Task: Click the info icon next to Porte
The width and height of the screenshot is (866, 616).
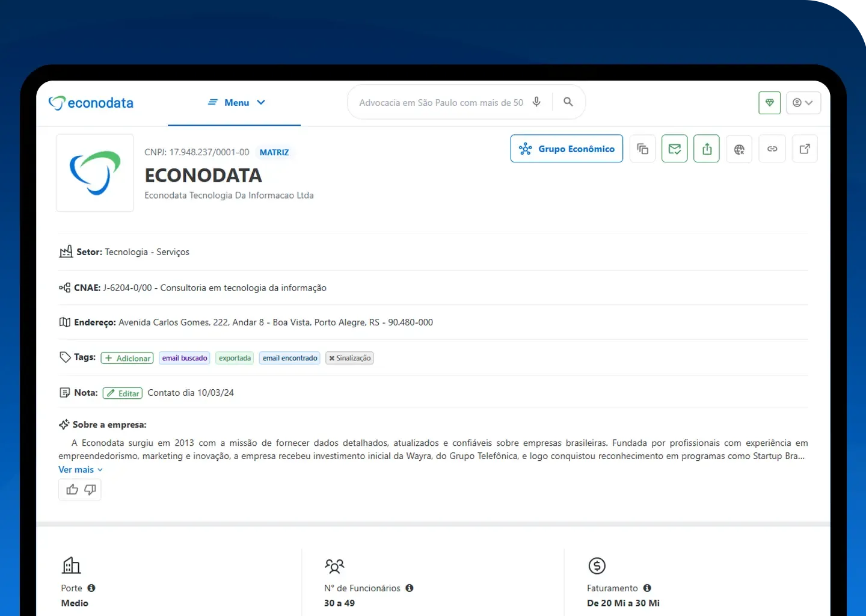Action: pos(91,588)
